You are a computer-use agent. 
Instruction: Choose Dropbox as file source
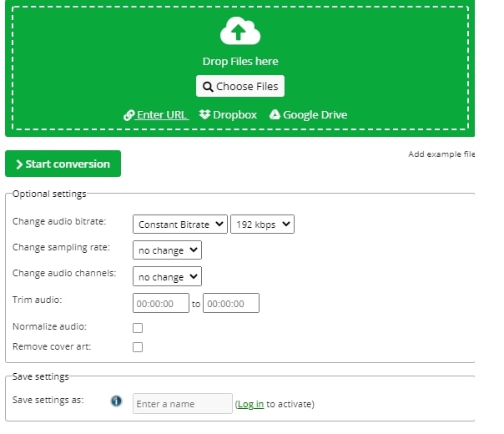click(228, 115)
